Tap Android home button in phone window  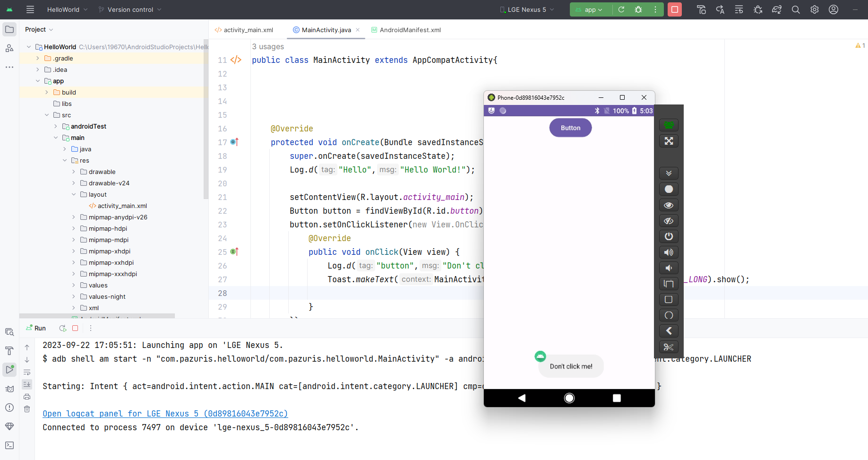(569, 398)
